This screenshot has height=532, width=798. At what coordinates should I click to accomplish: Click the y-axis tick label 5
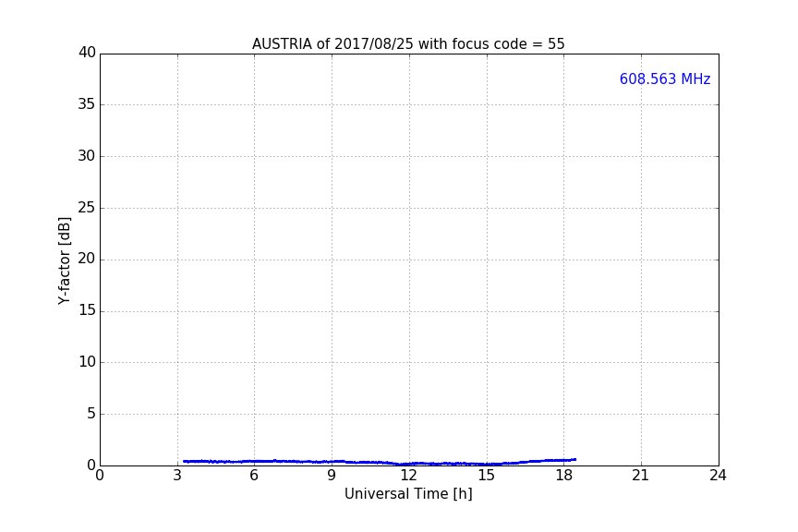click(91, 414)
